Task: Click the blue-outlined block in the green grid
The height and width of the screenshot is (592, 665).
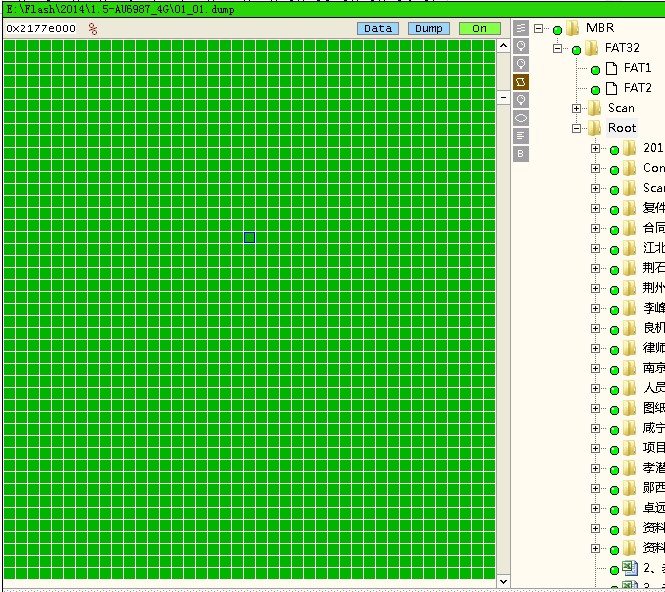Action: click(249, 237)
